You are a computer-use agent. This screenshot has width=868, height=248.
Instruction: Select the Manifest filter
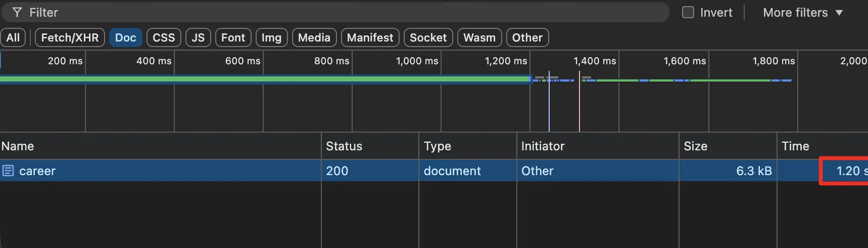pyautogui.click(x=370, y=37)
